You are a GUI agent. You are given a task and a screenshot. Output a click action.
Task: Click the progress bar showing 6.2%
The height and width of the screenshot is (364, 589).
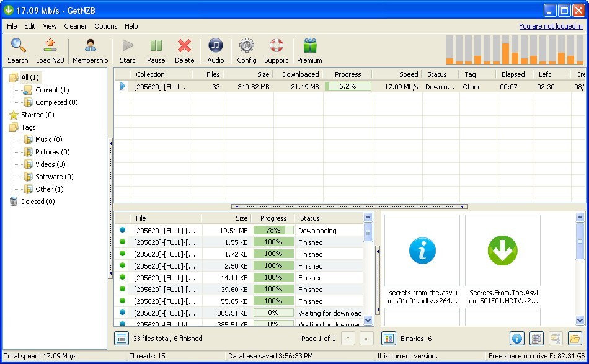(348, 87)
